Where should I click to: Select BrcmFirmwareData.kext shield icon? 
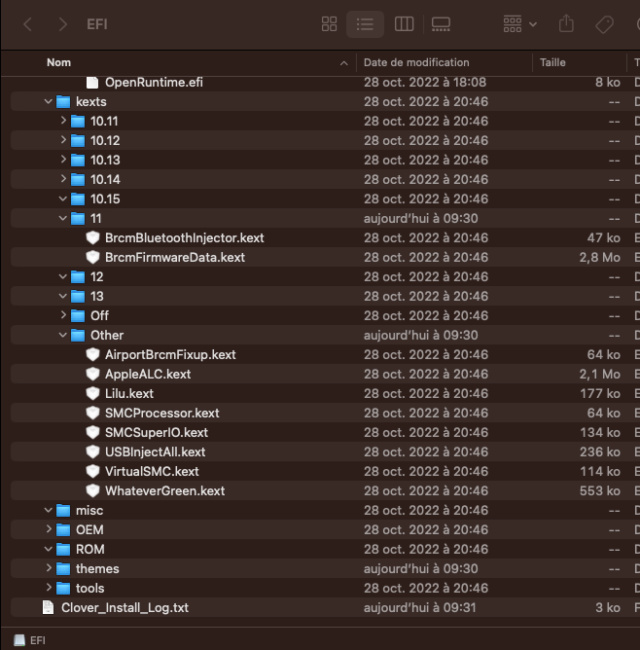92,257
